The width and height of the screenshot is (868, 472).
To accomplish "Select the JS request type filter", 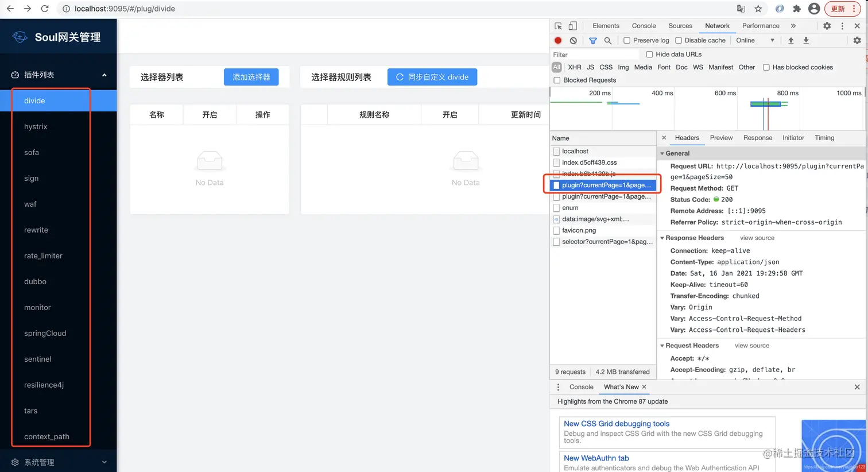I will point(590,67).
